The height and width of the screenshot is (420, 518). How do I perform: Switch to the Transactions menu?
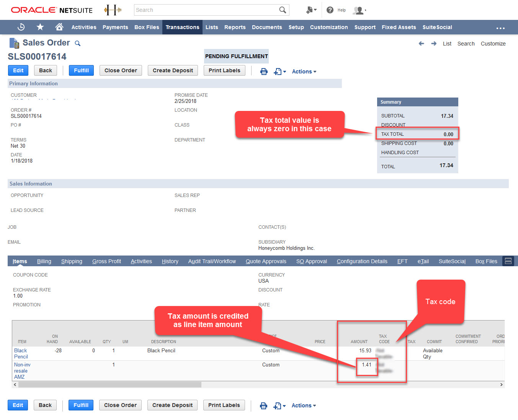pos(182,27)
